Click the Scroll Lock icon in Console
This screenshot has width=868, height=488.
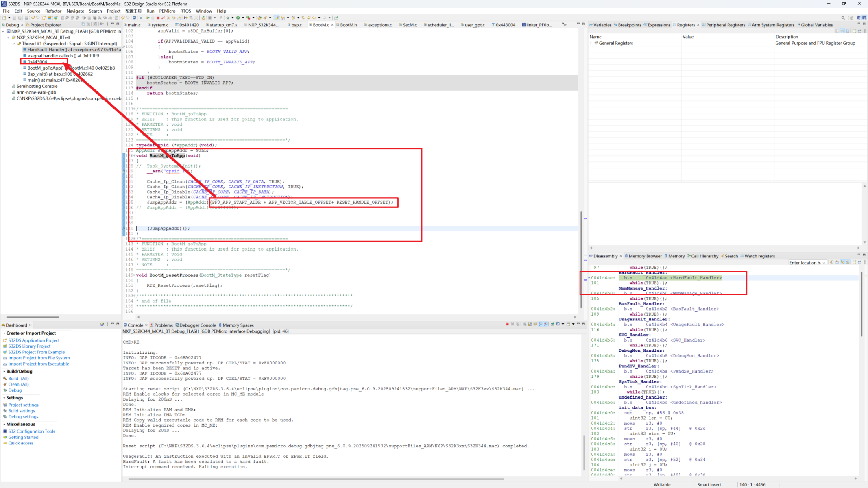pos(530,324)
